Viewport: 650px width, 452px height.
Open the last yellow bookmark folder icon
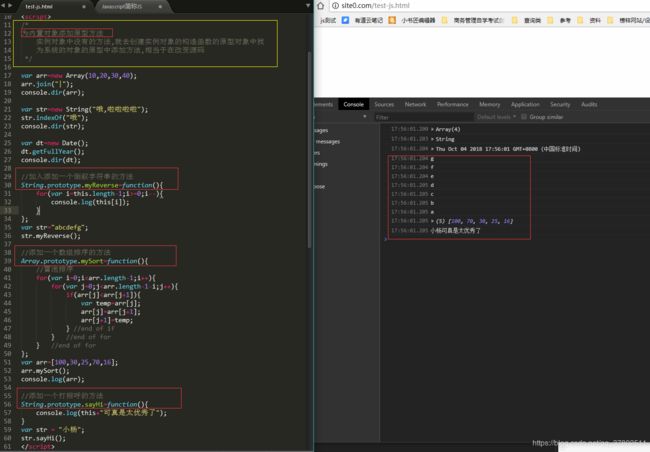tap(610, 20)
